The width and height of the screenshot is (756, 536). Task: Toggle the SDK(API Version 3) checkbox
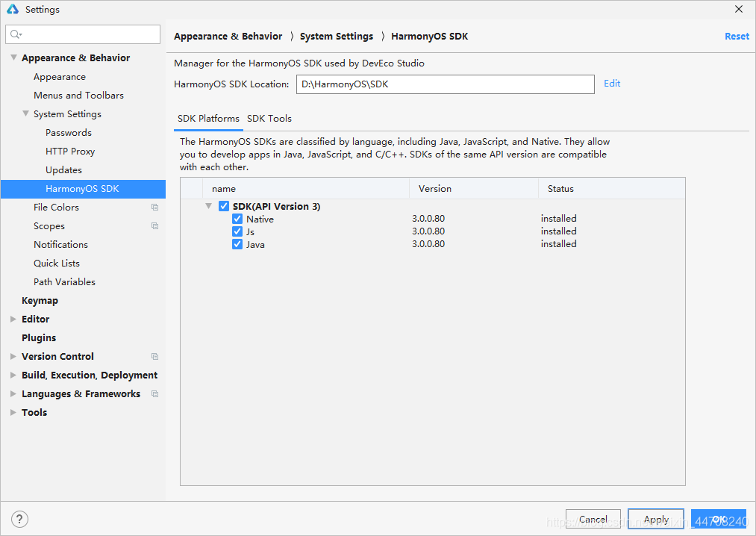(x=224, y=206)
